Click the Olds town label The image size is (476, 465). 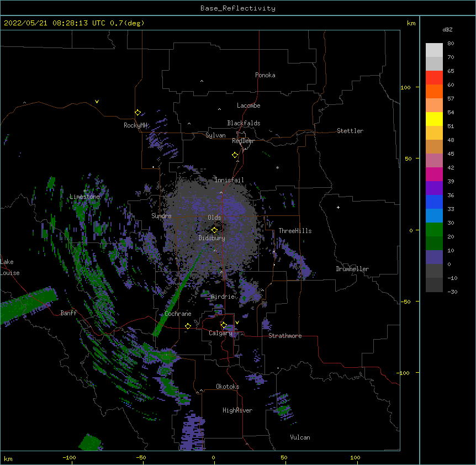(x=214, y=218)
